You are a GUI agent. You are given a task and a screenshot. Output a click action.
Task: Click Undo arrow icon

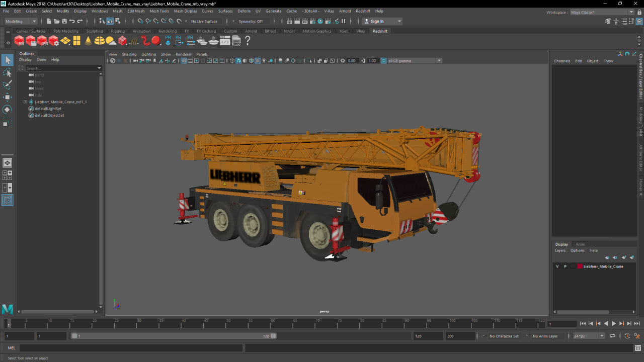72,21
